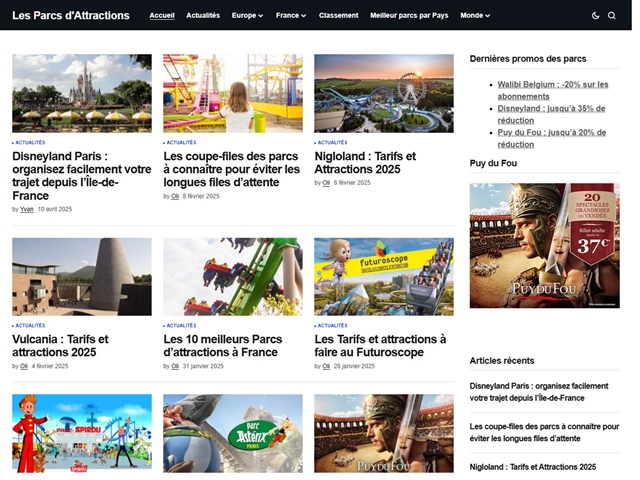The image size is (640, 480).
Task: Select the 10 avril 2025 date text
Action: coord(55,209)
